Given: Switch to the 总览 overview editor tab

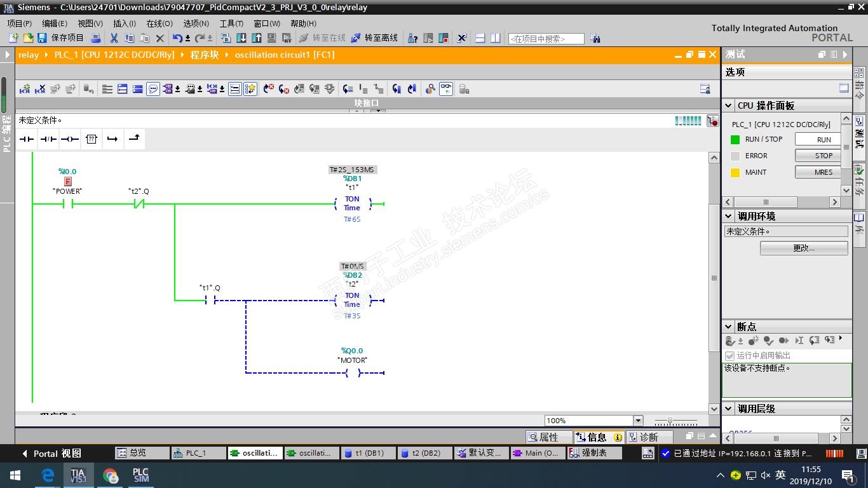Looking at the screenshot, I should coord(142,453).
